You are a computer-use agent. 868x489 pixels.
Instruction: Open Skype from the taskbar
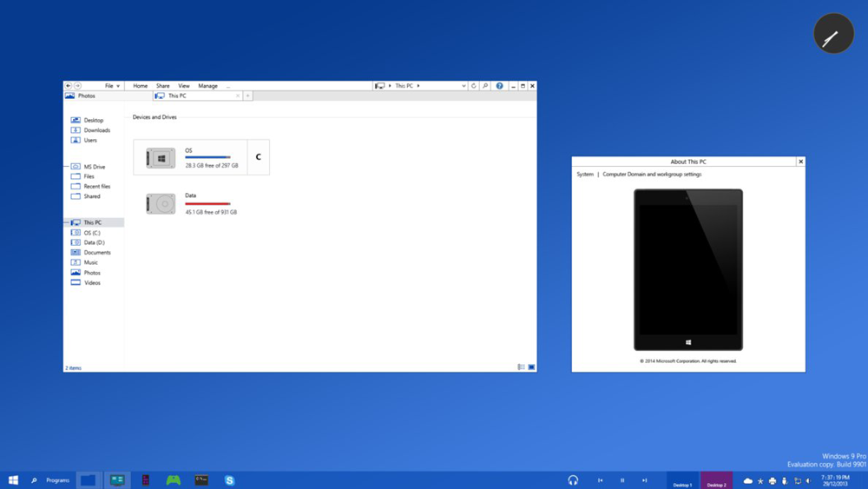[x=230, y=480]
